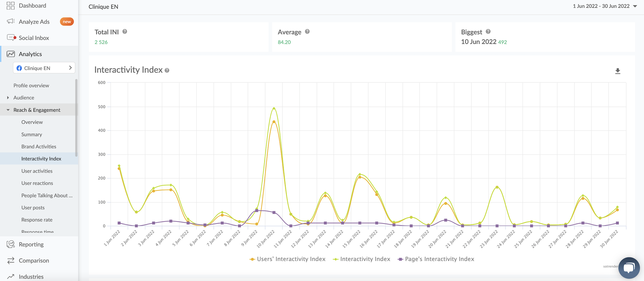This screenshot has width=644, height=281.
Task: Toggle Page's Interactivity Index legend series
Action: (436, 259)
